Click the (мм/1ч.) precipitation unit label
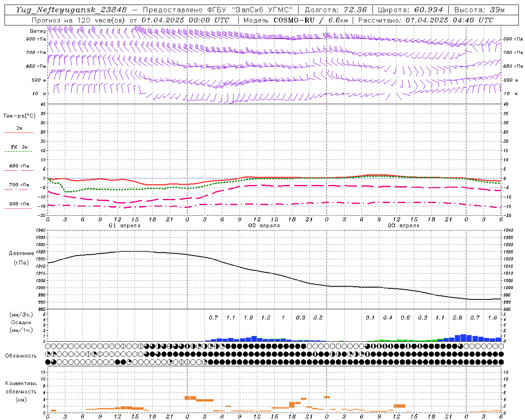Image resolution: width=525 pixels, height=420 pixels. pyautogui.click(x=21, y=330)
